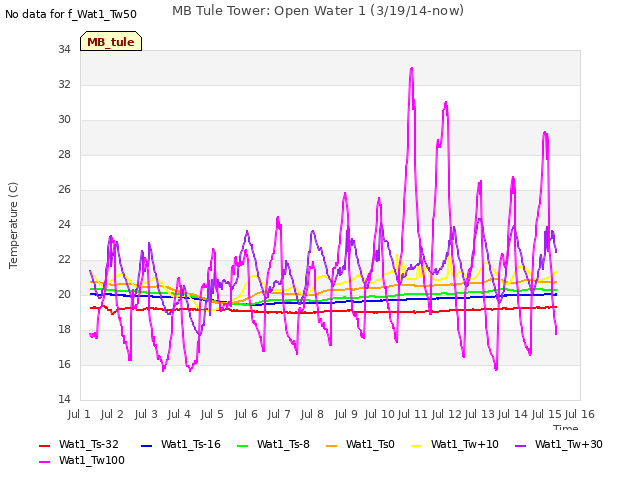Select the Wat1_Ts-8 legend label
This screenshot has width=640, height=480.
coord(283,444)
